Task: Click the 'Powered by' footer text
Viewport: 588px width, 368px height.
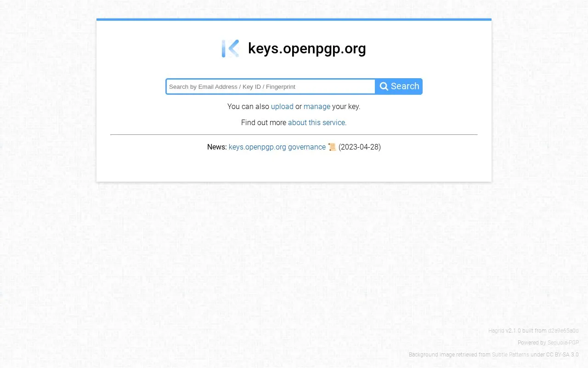Action: pyautogui.click(x=531, y=343)
